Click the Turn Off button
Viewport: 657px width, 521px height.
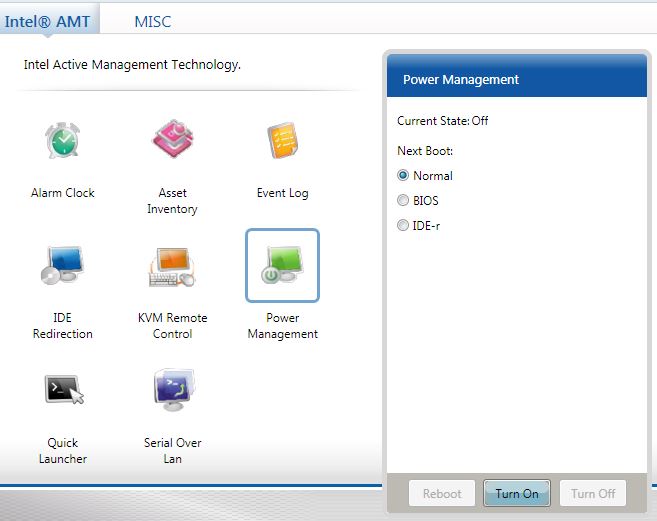593,493
